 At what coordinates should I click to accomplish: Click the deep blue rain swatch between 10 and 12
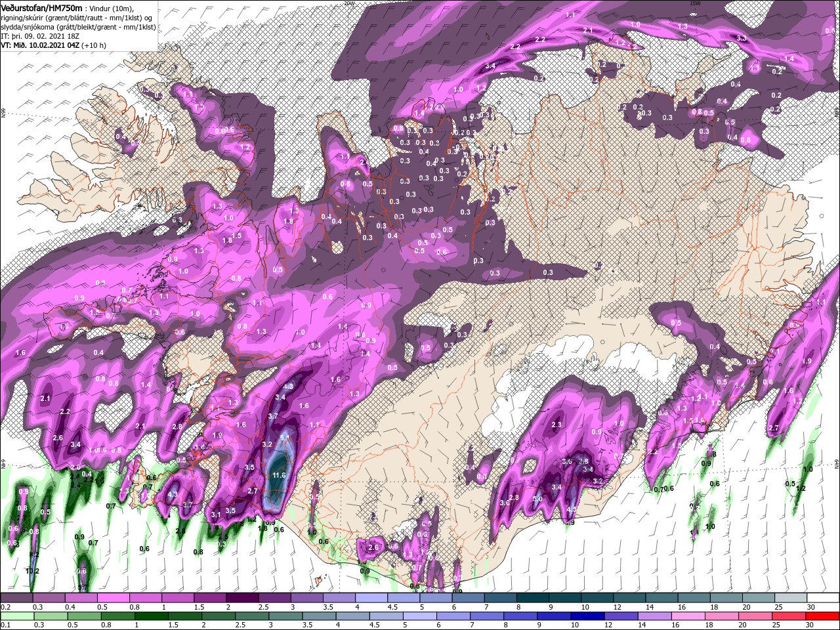[589, 616]
